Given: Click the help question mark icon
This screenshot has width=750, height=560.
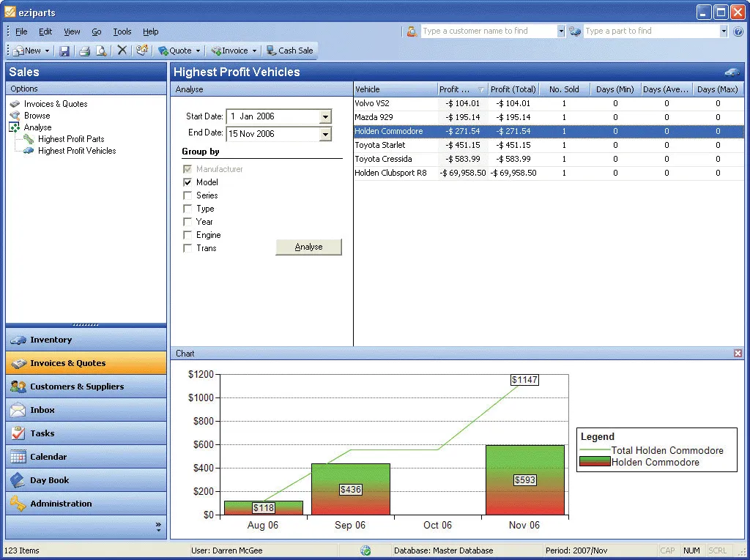Looking at the screenshot, I should click(738, 31).
